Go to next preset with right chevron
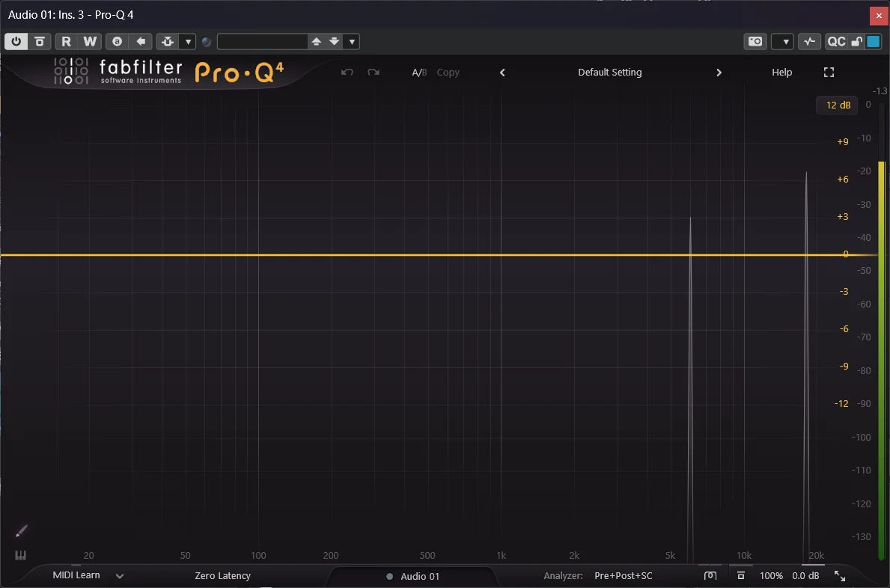The image size is (890, 588). (x=719, y=73)
